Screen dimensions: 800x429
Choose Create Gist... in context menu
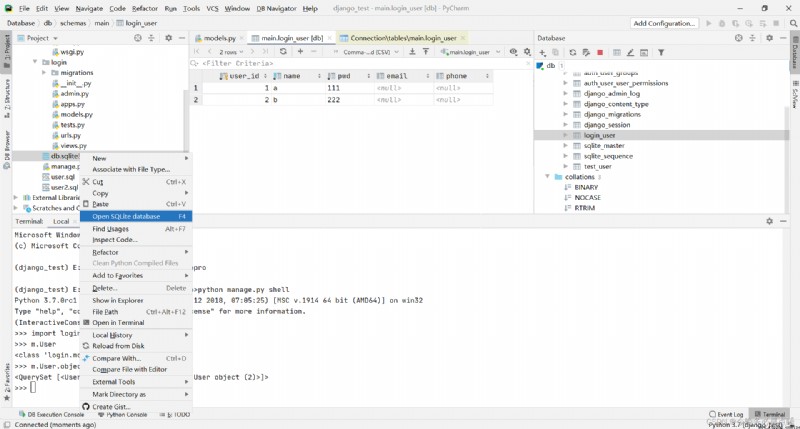[136, 407]
